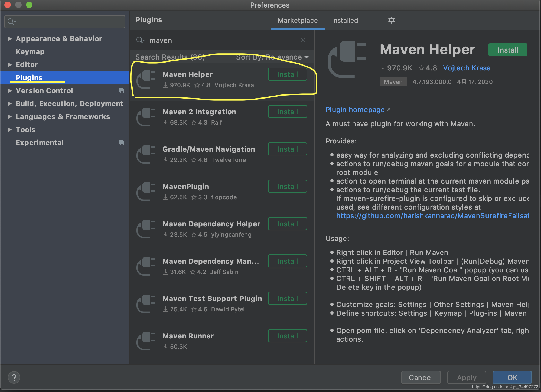Expand the Languages & Frameworks node
The image size is (541, 392).
click(x=9, y=117)
